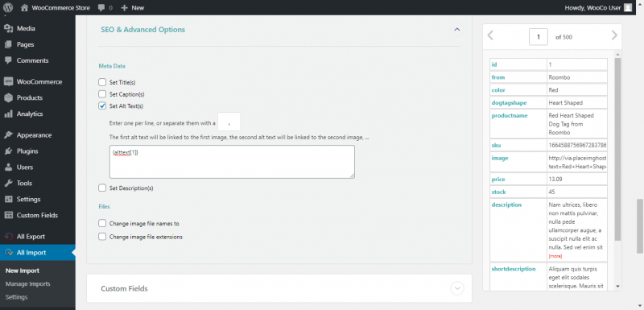Click the Media sidebar icon
Screen dimensions: 644x310
click(x=8, y=28)
